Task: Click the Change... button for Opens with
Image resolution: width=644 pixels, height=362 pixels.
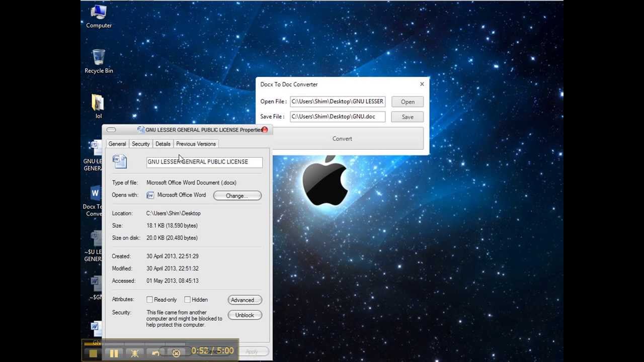Action: coord(237,196)
